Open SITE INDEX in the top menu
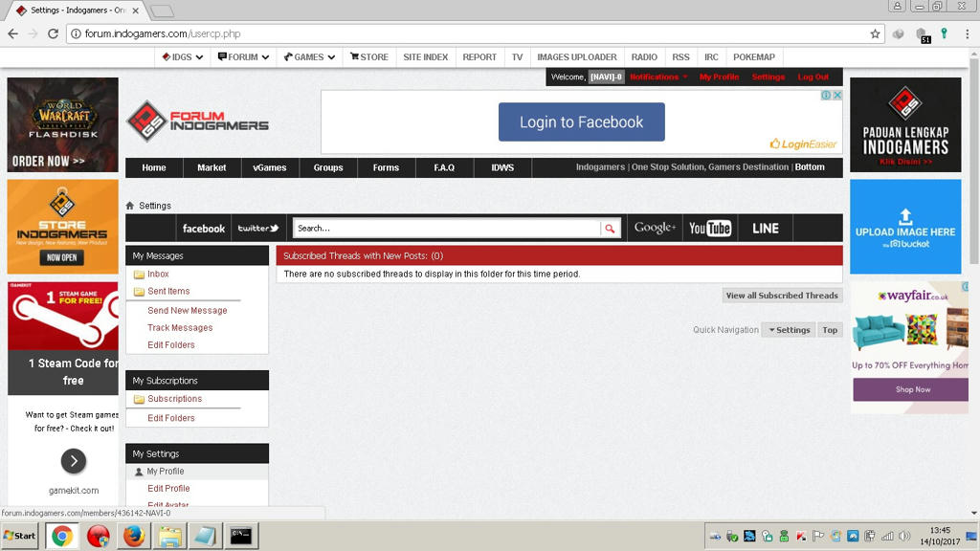The image size is (980, 551). click(426, 56)
